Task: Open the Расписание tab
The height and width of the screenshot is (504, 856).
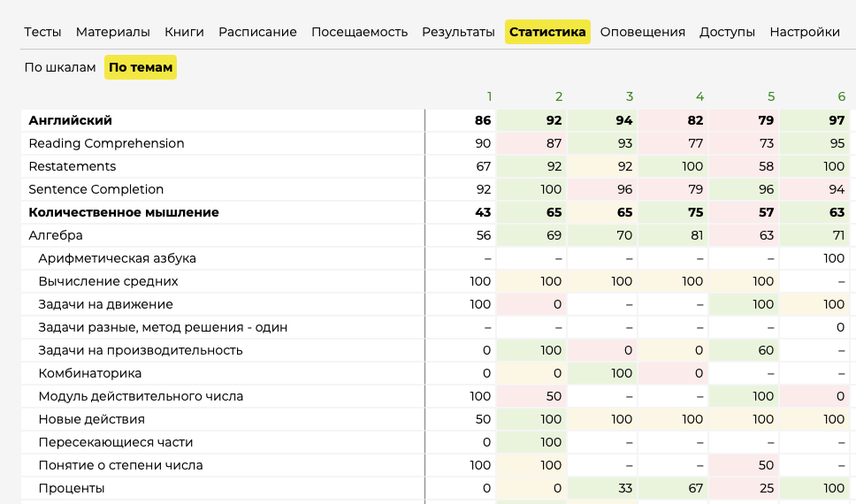Action: pyautogui.click(x=257, y=32)
